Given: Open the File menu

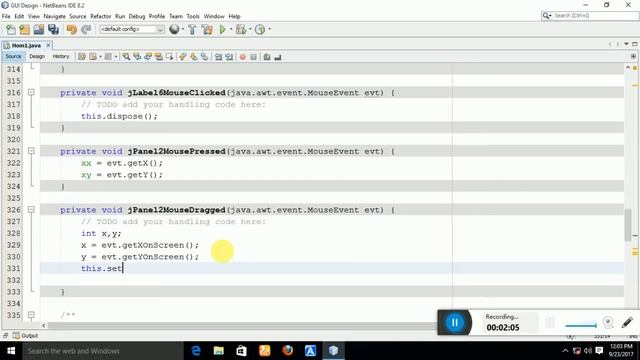Looking at the screenshot, I should (6, 16).
